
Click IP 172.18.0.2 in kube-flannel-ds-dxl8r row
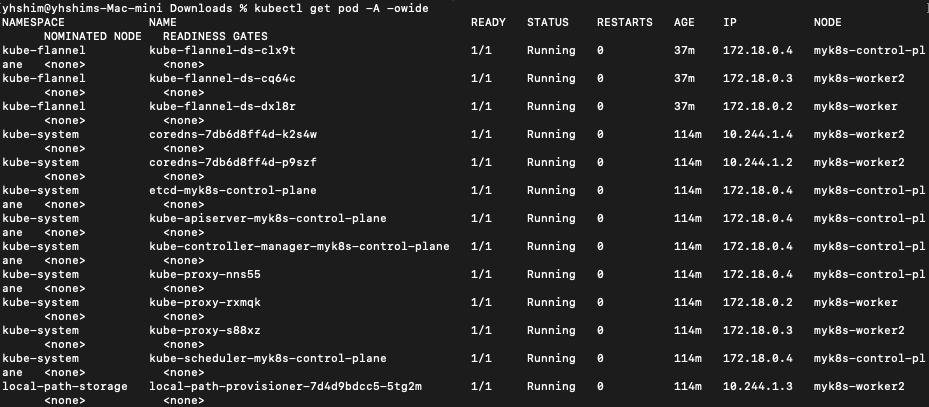point(758,107)
